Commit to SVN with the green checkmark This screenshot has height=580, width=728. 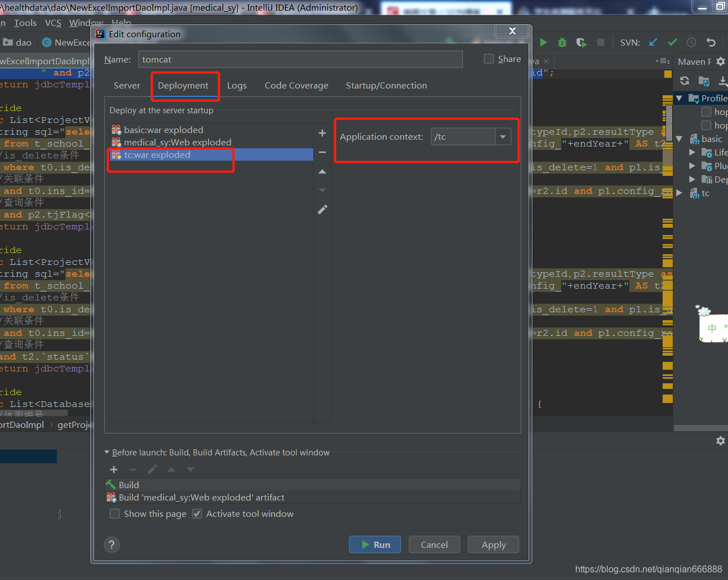pyautogui.click(x=672, y=42)
